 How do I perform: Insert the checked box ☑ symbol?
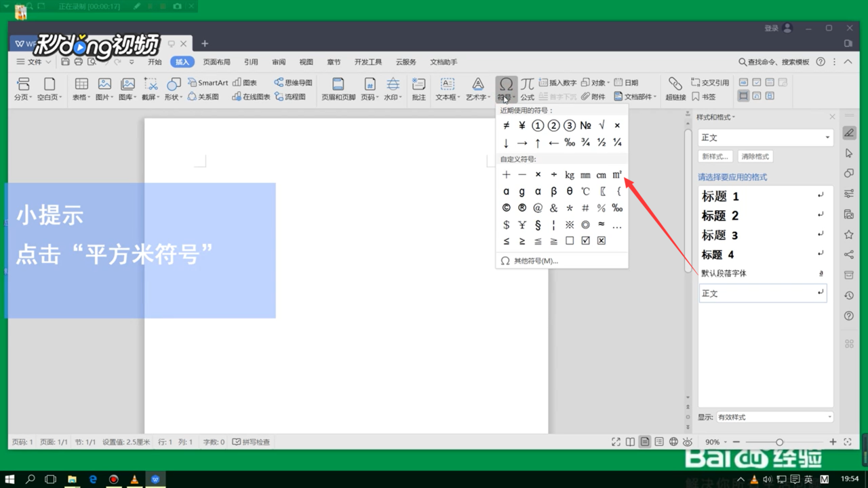click(585, 241)
